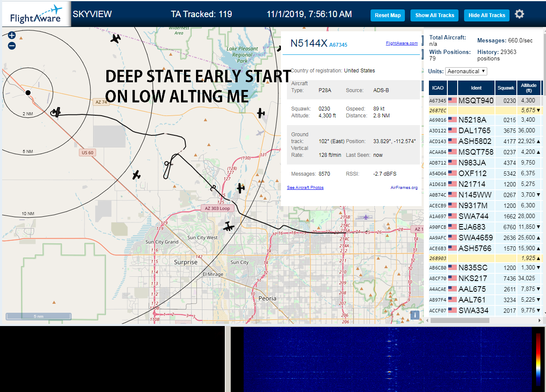Show all aircraft tracks

tap(434, 15)
